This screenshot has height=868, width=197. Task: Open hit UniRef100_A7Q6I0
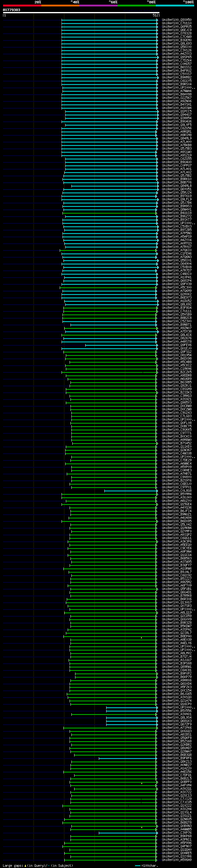pyautogui.click(x=177, y=250)
